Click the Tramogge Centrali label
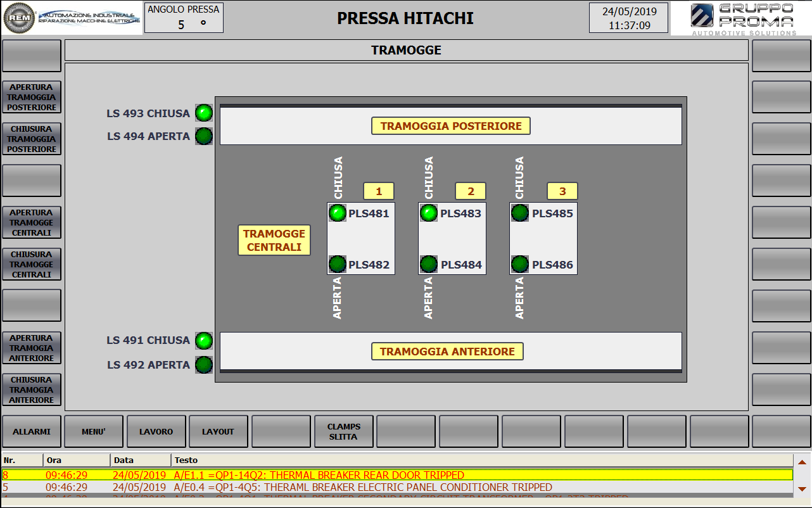 coord(274,241)
